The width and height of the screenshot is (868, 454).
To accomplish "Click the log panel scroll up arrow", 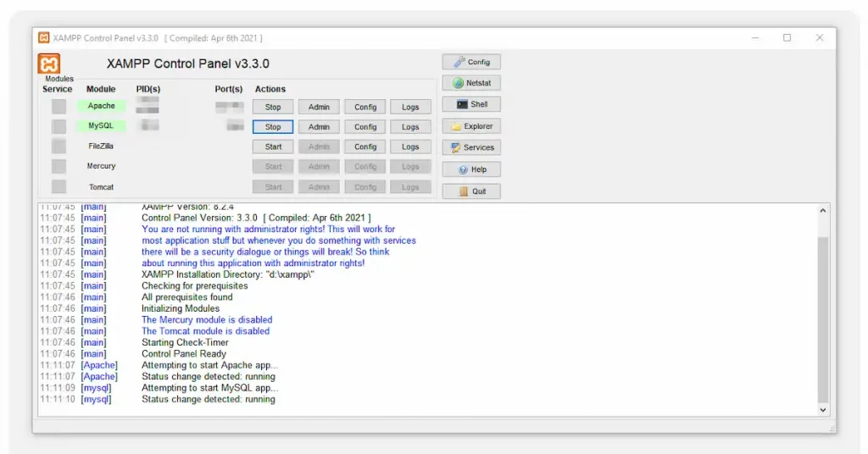I will click(822, 211).
